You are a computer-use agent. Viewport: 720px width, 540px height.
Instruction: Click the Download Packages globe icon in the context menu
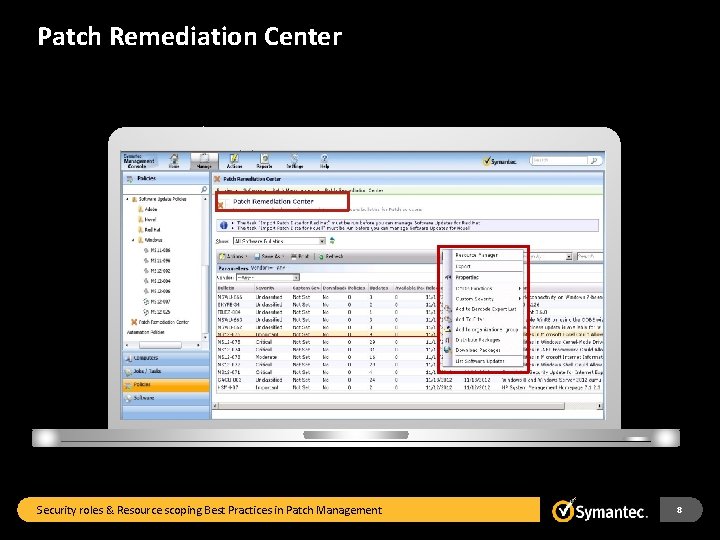click(x=448, y=350)
